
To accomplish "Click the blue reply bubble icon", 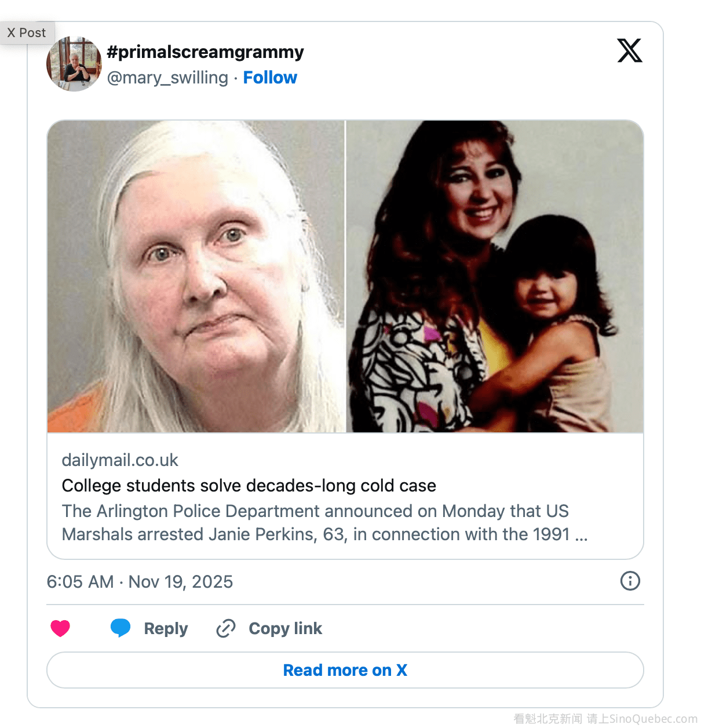I will (121, 628).
